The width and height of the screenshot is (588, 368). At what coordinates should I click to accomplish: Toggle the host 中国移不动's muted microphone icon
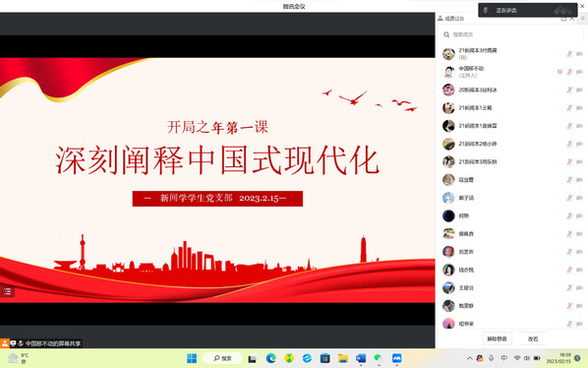569,72
